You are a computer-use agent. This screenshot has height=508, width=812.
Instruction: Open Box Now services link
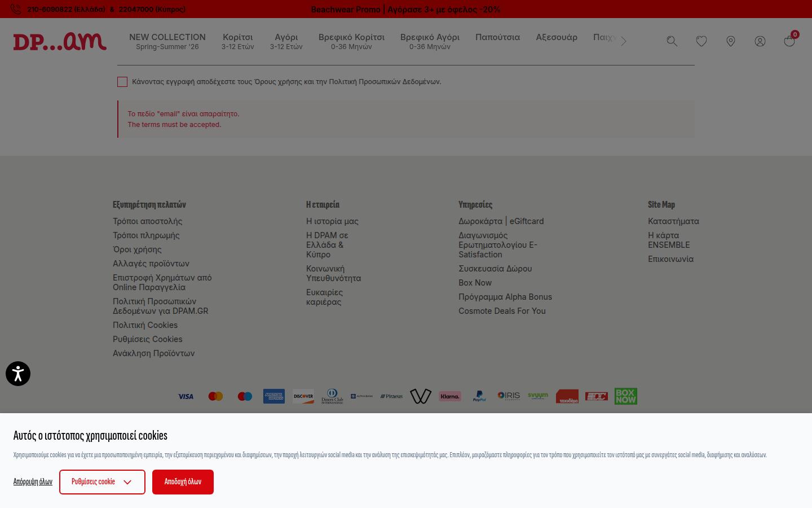tap(475, 283)
